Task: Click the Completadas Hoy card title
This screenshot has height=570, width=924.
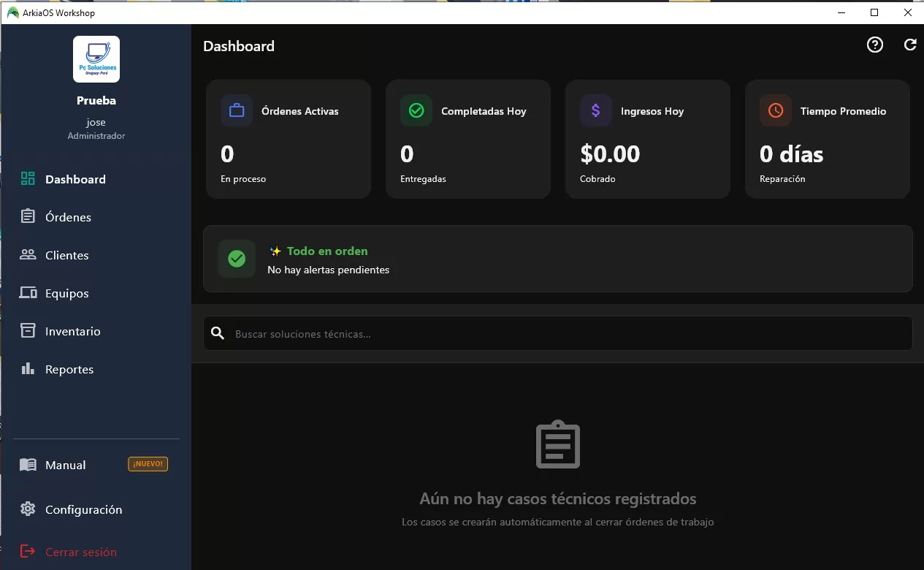Action: [484, 111]
